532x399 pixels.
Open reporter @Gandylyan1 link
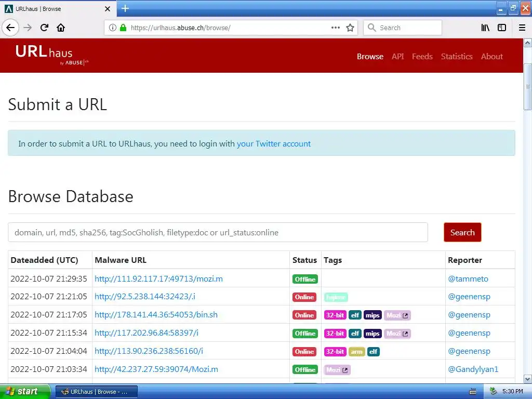[473, 369]
